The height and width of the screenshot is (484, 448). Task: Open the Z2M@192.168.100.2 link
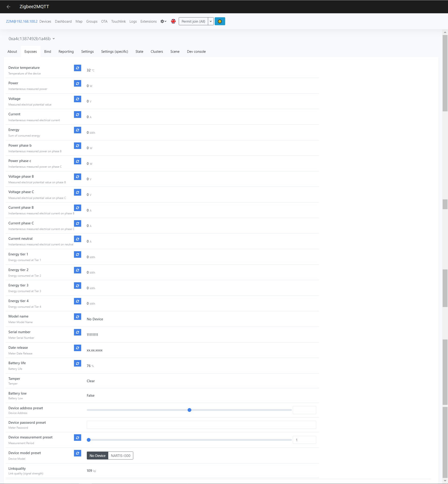(21, 21)
